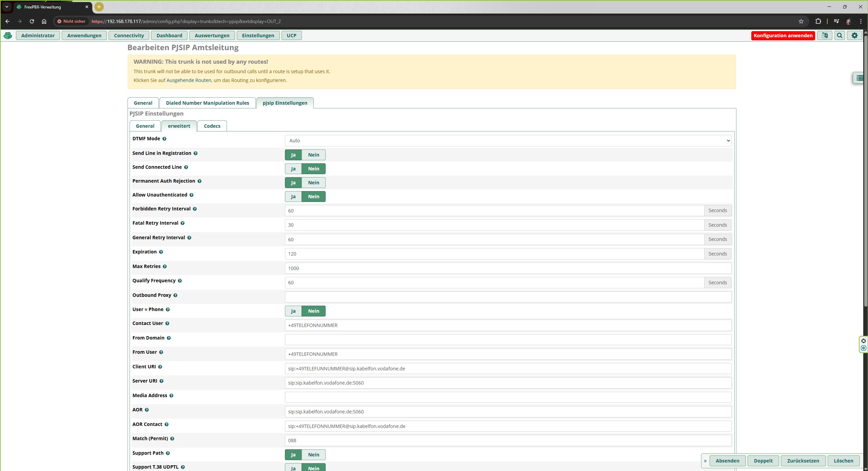Click the FreePBX frog logo icon

tap(8, 35)
